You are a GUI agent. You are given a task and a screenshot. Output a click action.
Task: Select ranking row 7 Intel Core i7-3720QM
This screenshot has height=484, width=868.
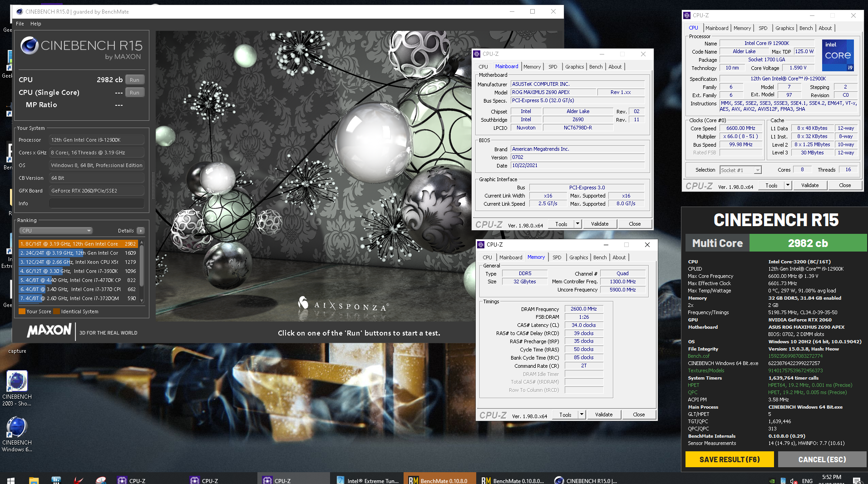pyautogui.click(x=78, y=298)
